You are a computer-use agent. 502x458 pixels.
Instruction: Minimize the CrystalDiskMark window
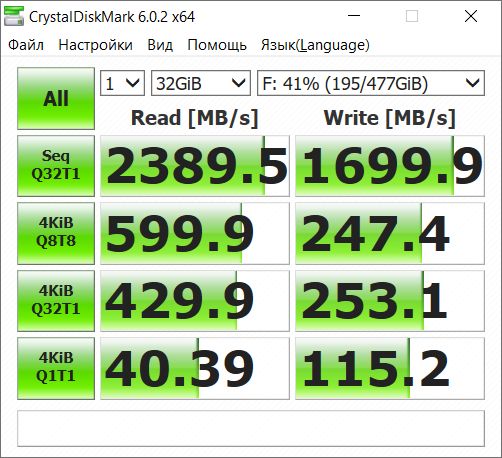354,16
